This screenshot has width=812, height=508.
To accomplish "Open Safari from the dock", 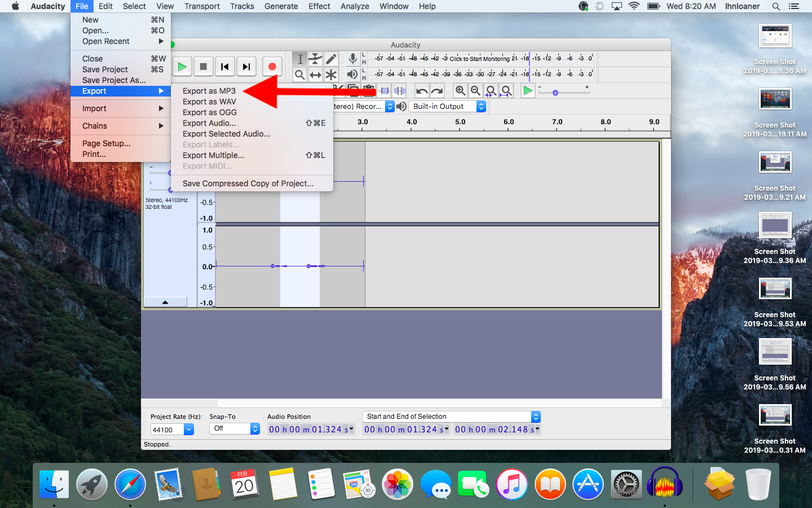I will click(x=130, y=484).
